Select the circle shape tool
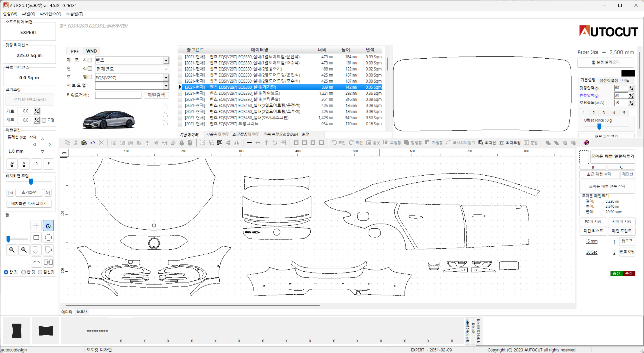644x353 pixels. 48,237
